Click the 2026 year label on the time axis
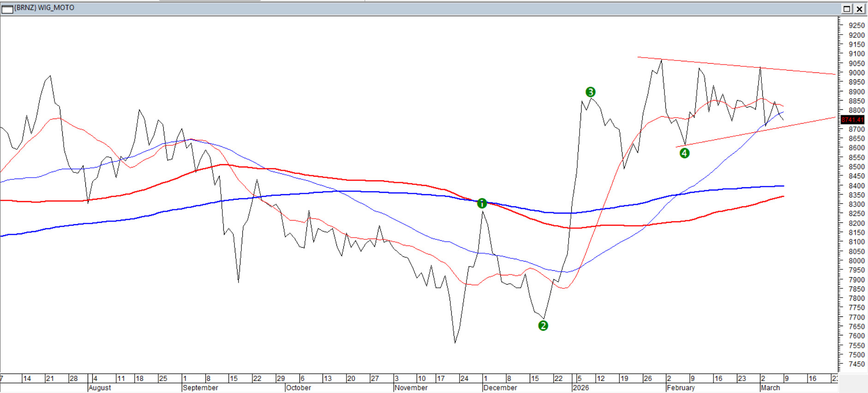The height and width of the screenshot is (393, 868). point(581,388)
